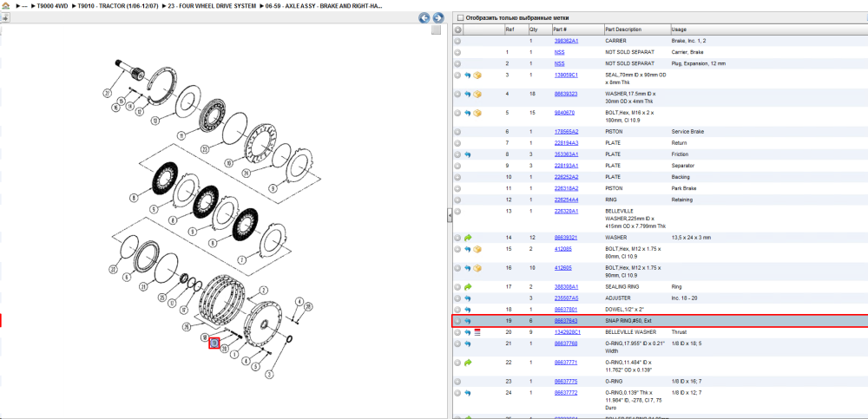This screenshot has height=419, width=868.
Task: Open part number 178565A2 link
Action: tap(566, 132)
